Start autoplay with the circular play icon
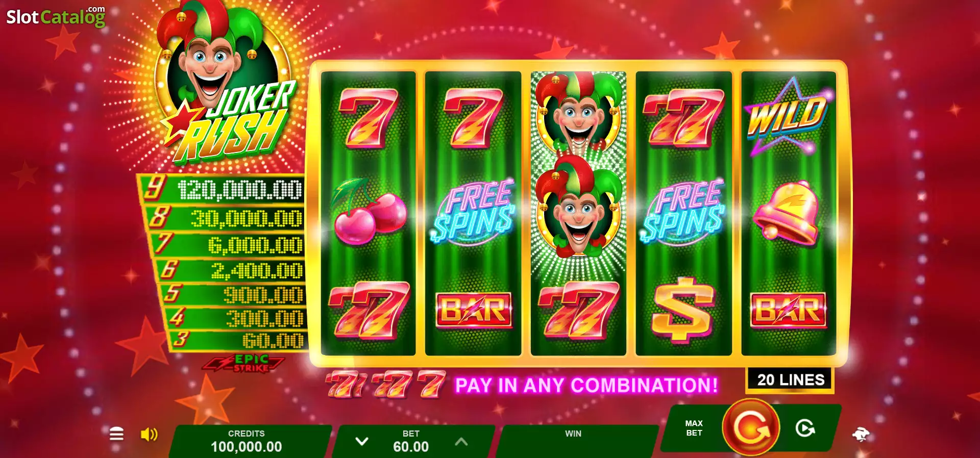This screenshot has height=458, width=980. click(805, 428)
